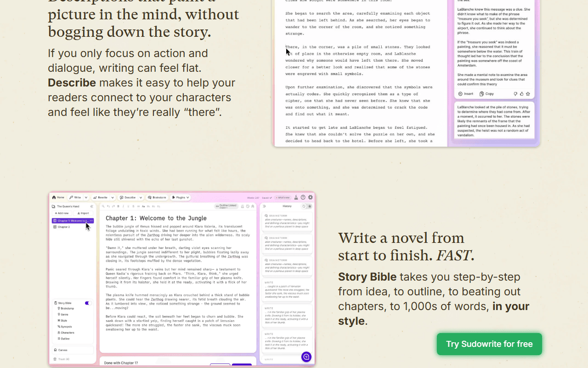588x368 pixels.
Task: Click the Rewrite tool button
Action: 101,197
